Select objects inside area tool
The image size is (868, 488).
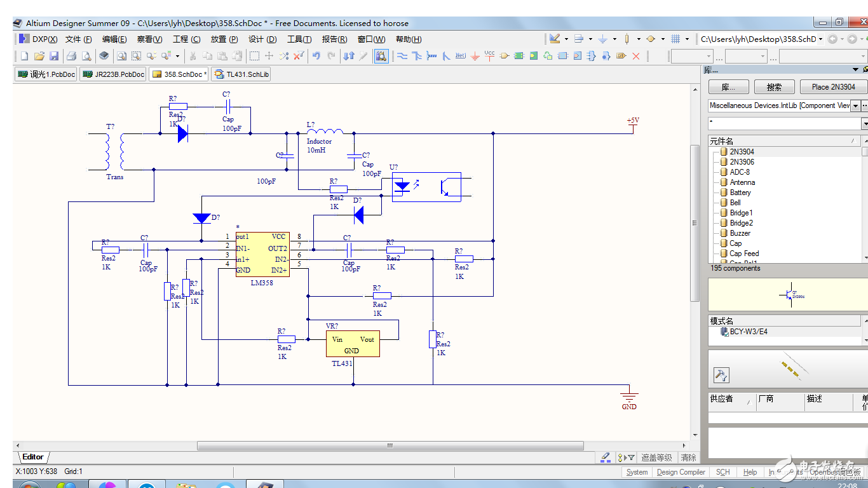point(254,56)
